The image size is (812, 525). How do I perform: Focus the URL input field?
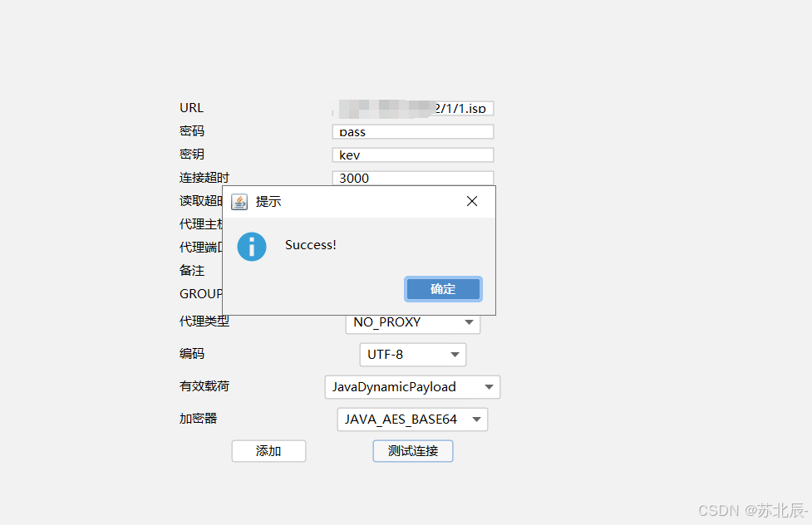pos(412,109)
